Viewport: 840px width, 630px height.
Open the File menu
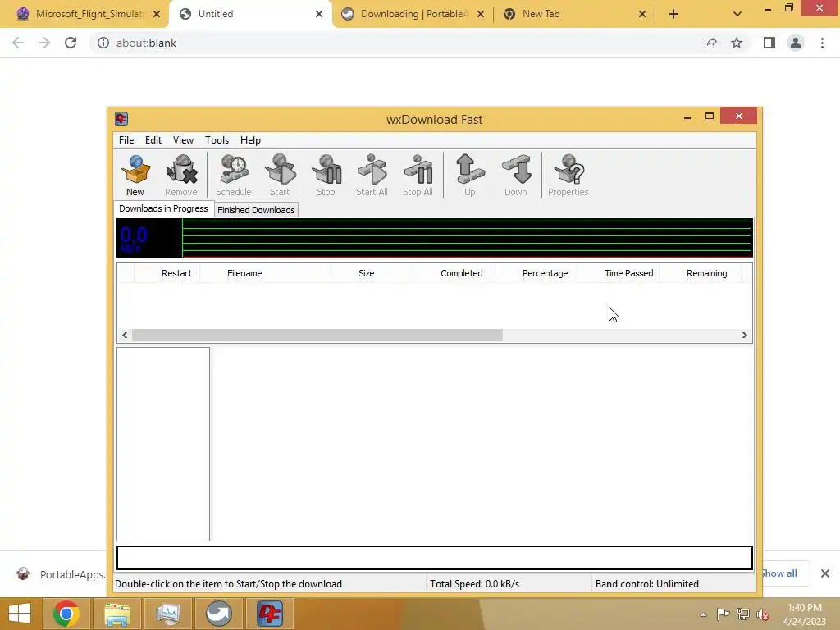click(x=126, y=139)
